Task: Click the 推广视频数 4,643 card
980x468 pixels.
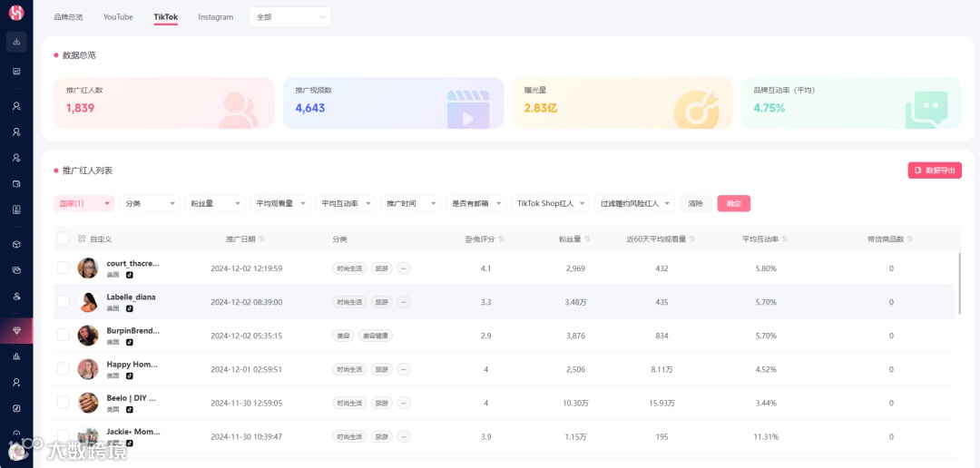Action: tap(393, 103)
